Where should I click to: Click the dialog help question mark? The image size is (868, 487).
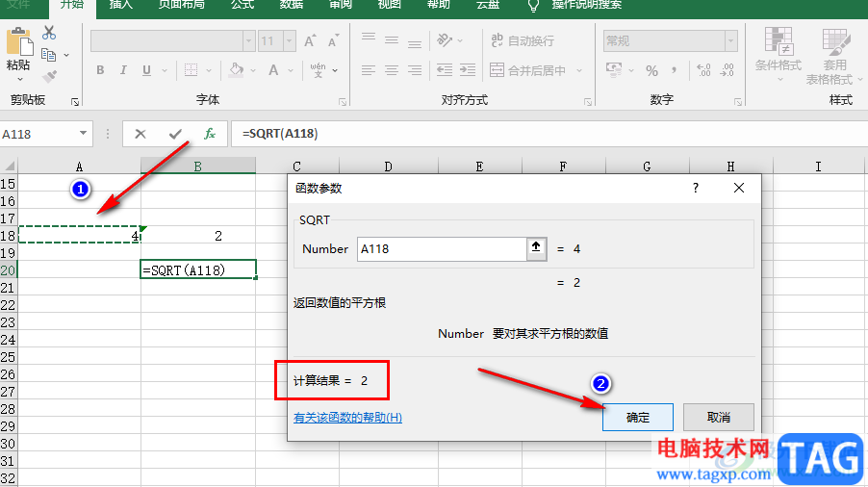pyautogui.click(x=696, y=189)
